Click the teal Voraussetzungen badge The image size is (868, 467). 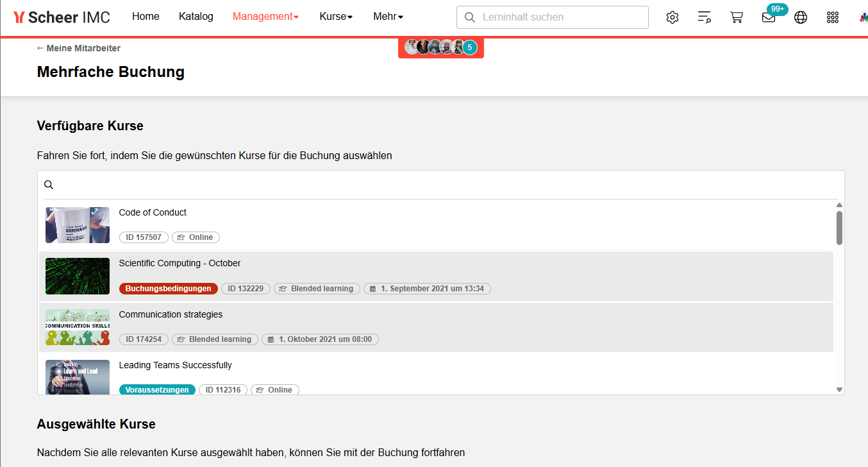[157, 390]
